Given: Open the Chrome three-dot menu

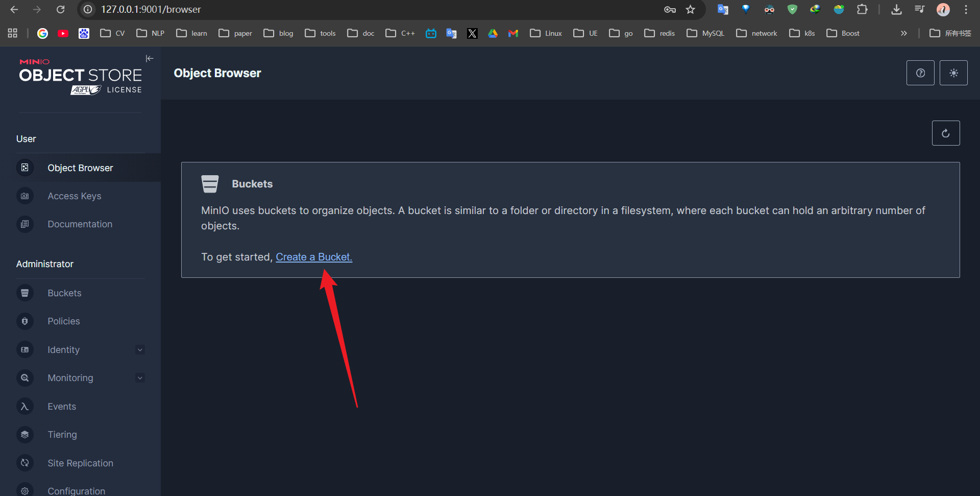Looking at the screenshot, I should tap(966, 9).
